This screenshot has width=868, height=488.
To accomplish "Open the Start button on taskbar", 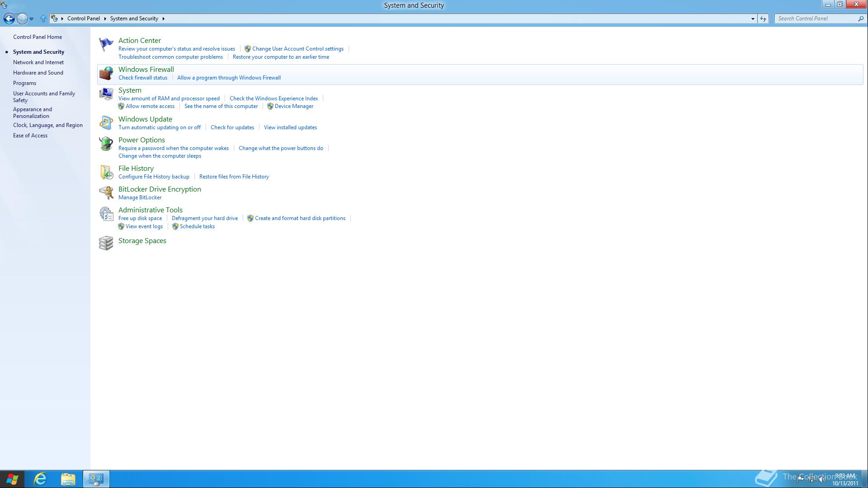I will tap(12, 479).
